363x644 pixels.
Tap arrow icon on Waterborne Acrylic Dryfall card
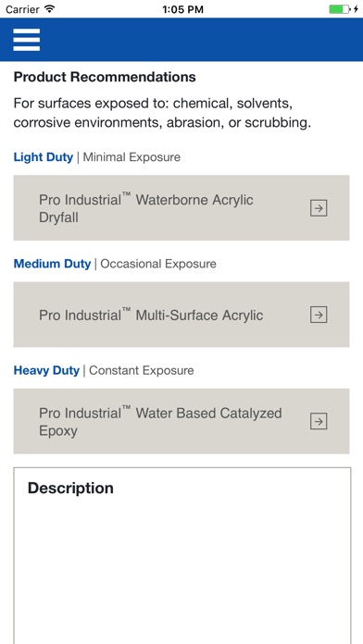[319, 208]
